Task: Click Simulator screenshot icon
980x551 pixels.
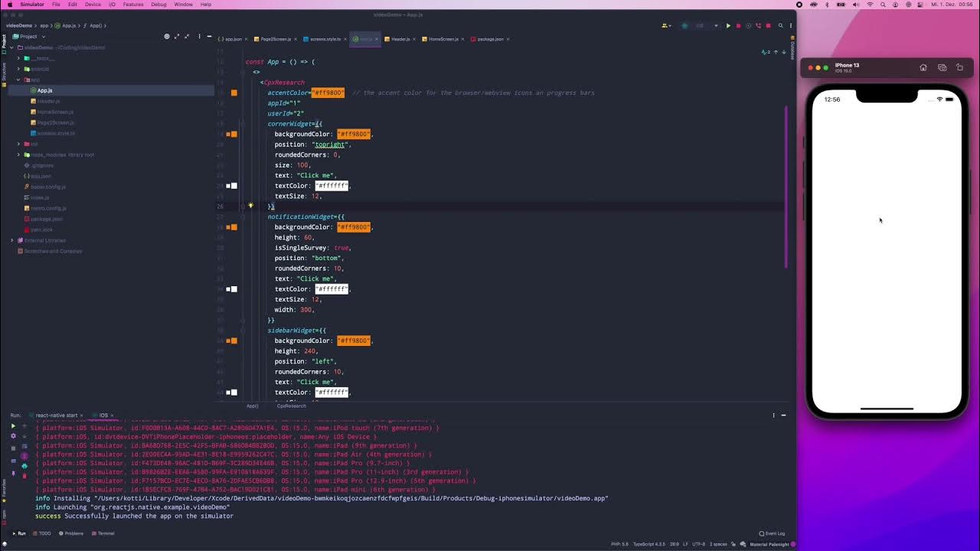Action: click(x=942, y=67)
